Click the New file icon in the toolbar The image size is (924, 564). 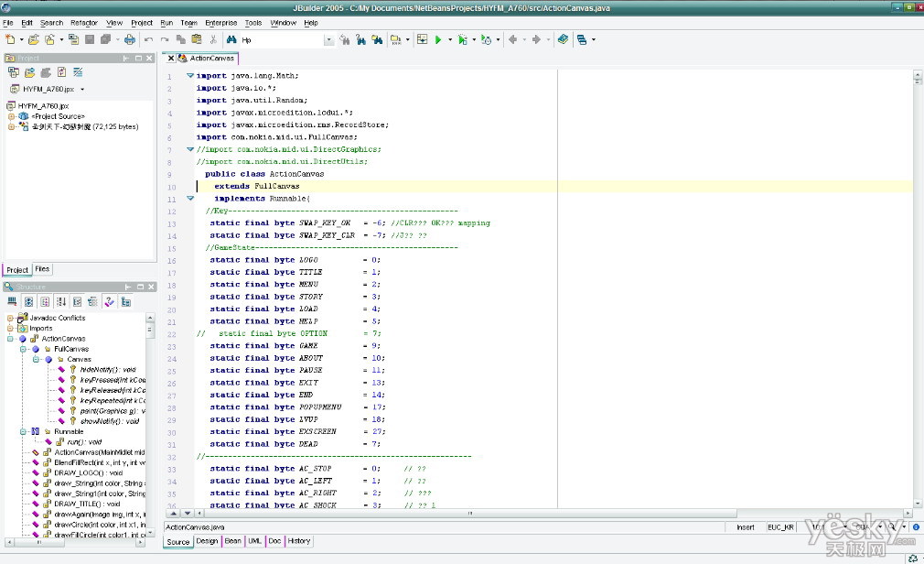click(x=10, y=39)
